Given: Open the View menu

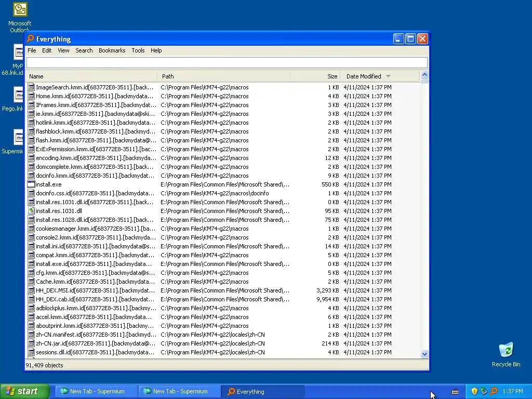Looking at the screenshot, I should [x=63, y=50].
